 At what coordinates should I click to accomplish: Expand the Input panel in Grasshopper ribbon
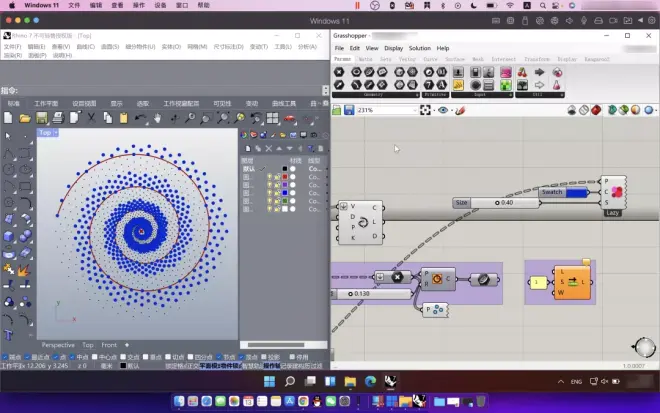(x=511, y=95)
